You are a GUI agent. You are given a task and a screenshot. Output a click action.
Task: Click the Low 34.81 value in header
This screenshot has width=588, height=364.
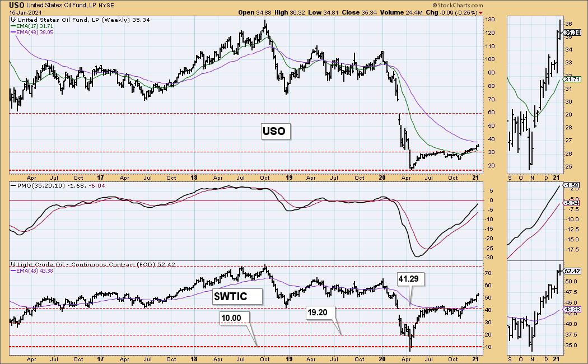(x=323, y=12)
